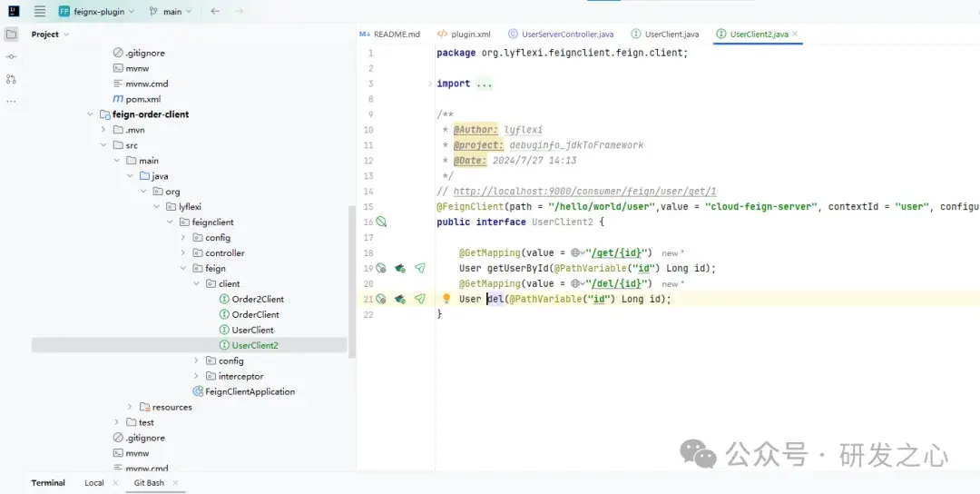This screenshot has height=494, width=980.
Task: Open the localhost:9000 URL link in comment
Action: tap(584, 192)
